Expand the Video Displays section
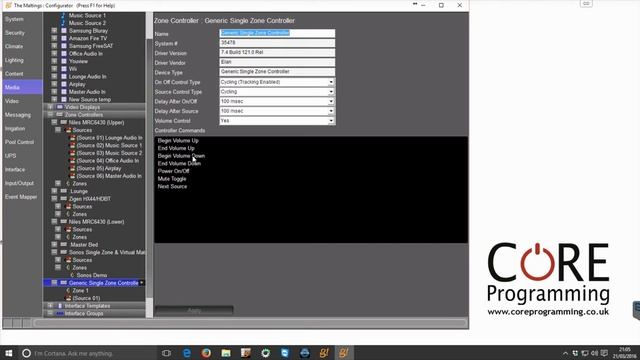The height and width of the screenshot is (360, 640). (x=50, y=107)
